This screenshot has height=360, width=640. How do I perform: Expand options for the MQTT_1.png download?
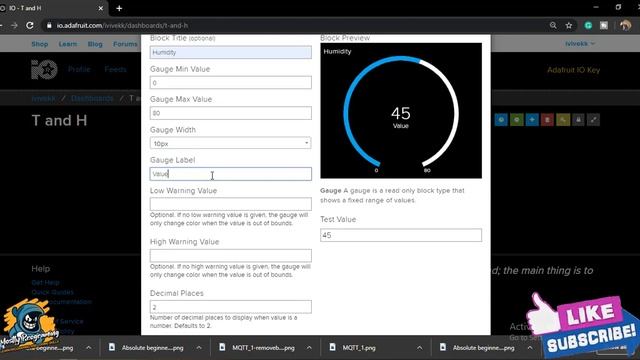pyautogui.click(x=420, y=348)
